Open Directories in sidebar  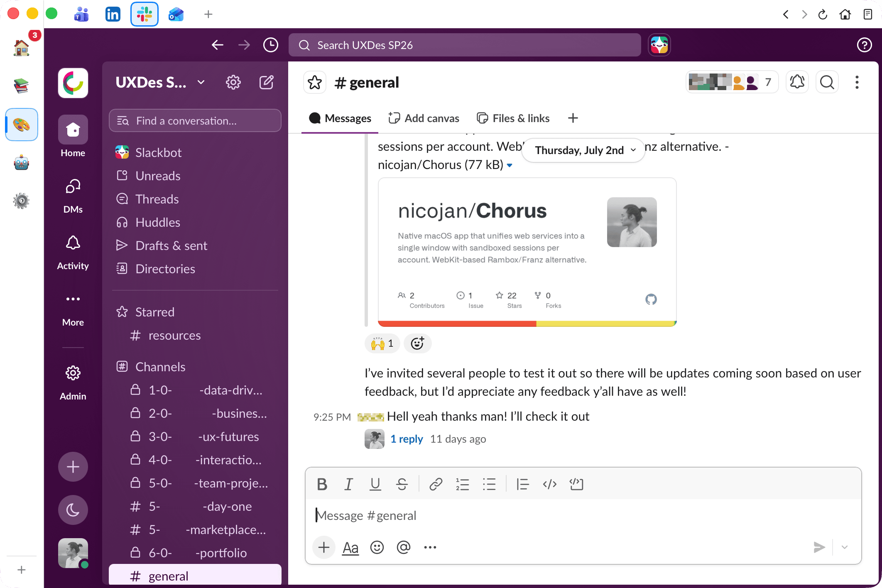[x=195, y=269]
